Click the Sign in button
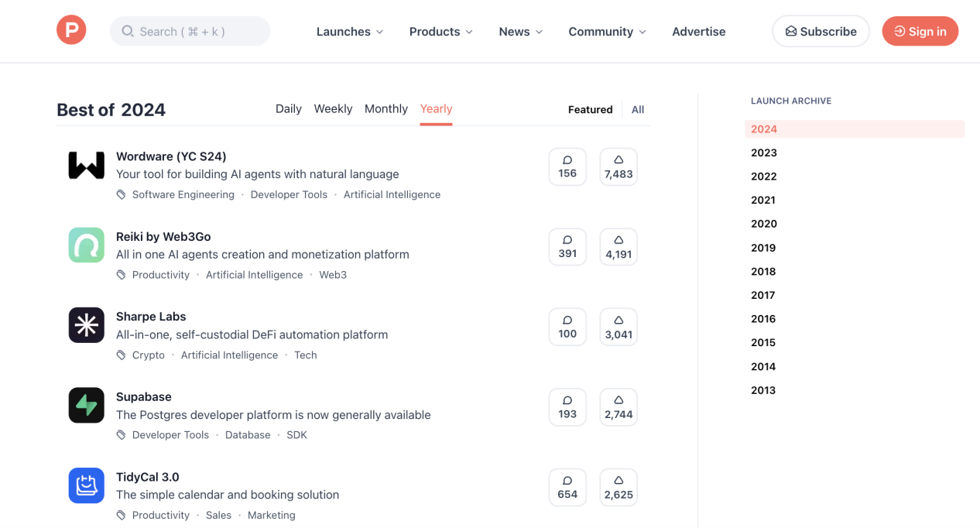Viewport: 980px width, 528px height. [x=920, y=32]
